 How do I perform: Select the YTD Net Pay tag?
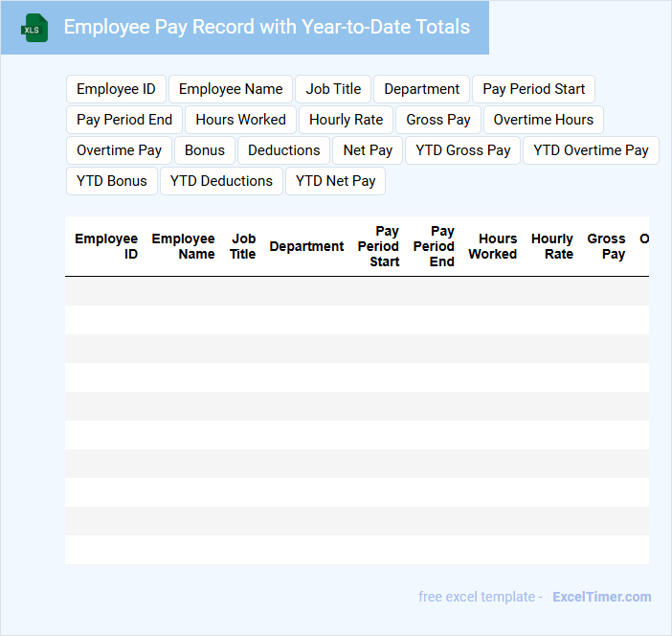336,181
